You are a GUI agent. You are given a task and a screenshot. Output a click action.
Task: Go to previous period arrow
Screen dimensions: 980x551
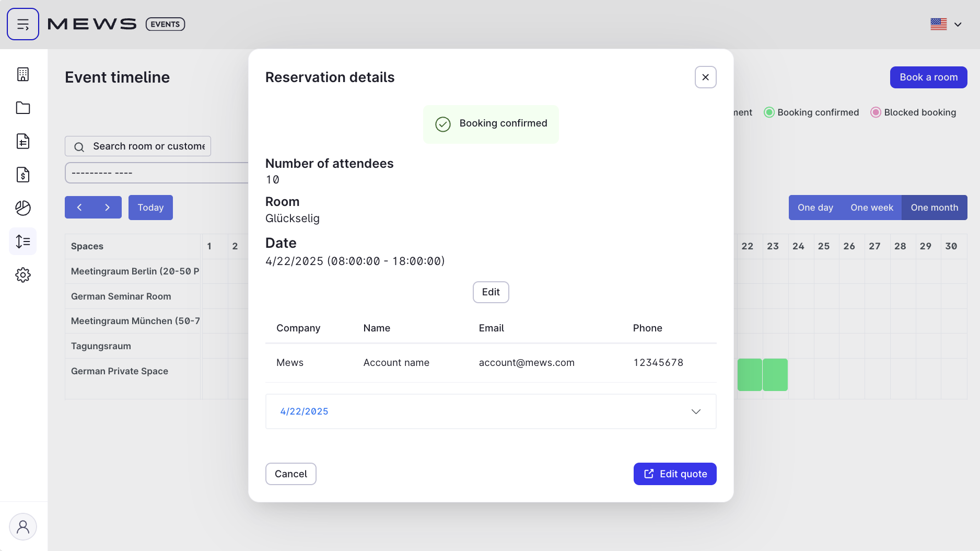(x=79, y=208)
